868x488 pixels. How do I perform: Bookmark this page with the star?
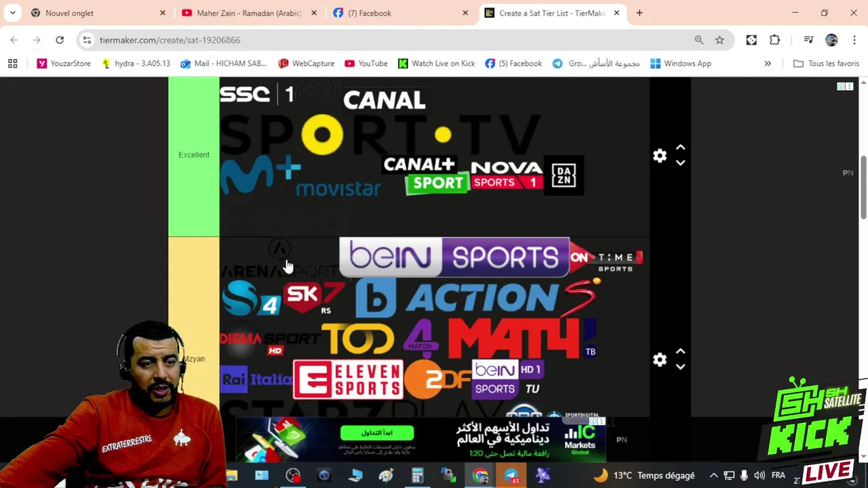[719, 40]
